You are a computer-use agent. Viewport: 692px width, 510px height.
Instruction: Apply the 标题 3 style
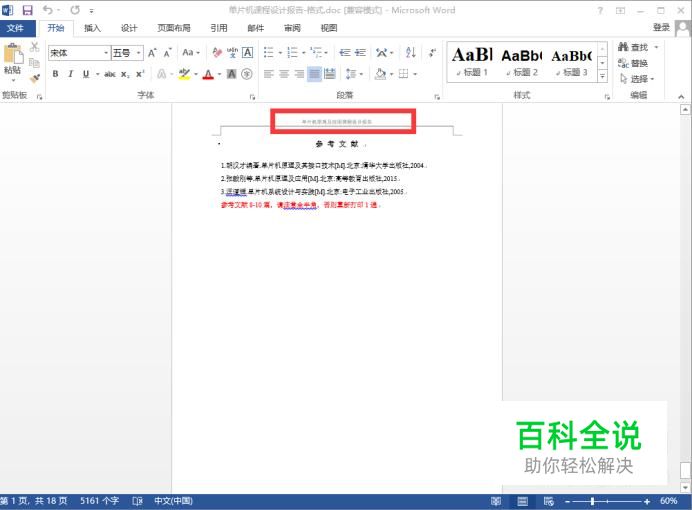(571, 62)
